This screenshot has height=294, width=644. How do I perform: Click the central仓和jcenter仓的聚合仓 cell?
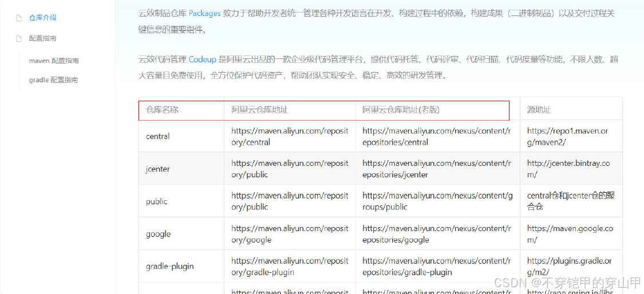click(x=571, y=201)
